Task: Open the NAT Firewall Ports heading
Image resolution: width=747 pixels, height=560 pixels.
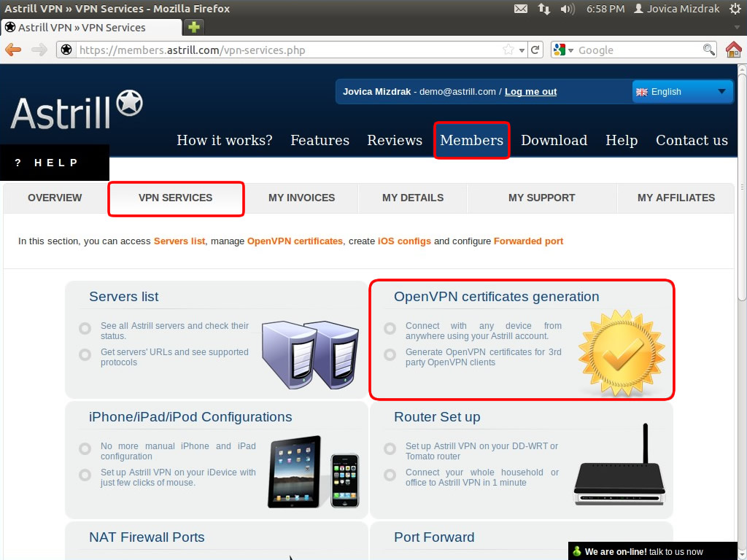Action: click(147, 537)
